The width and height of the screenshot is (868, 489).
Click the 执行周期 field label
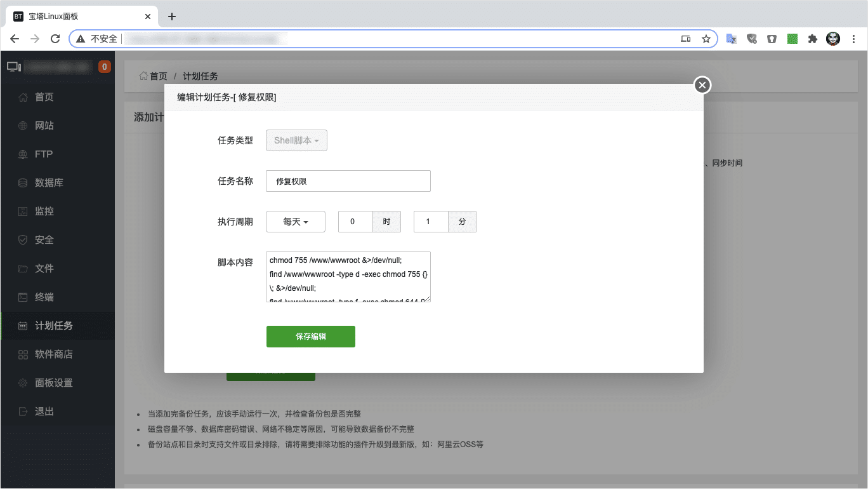(x=235, y=222)
